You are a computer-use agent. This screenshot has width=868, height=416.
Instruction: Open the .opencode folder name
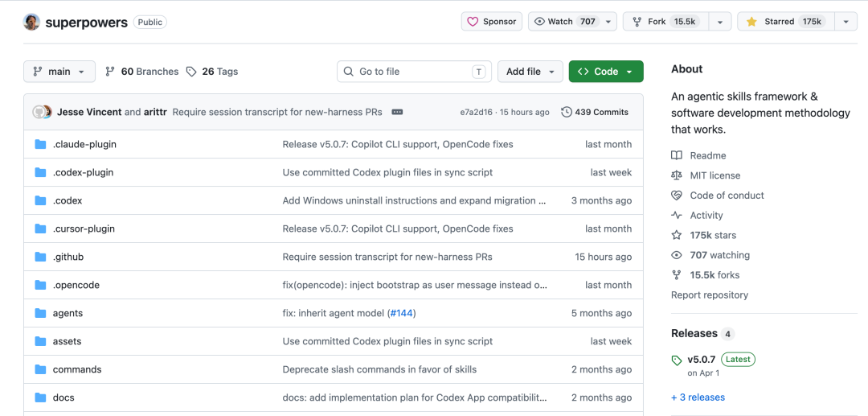click(76, 286)
